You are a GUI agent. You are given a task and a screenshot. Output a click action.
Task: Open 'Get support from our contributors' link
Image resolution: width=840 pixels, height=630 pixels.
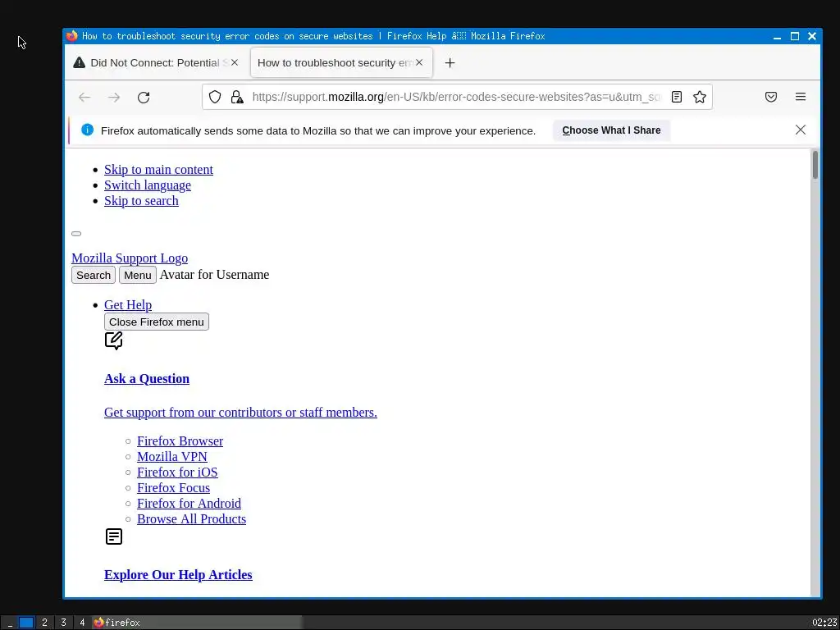point(240,412)
